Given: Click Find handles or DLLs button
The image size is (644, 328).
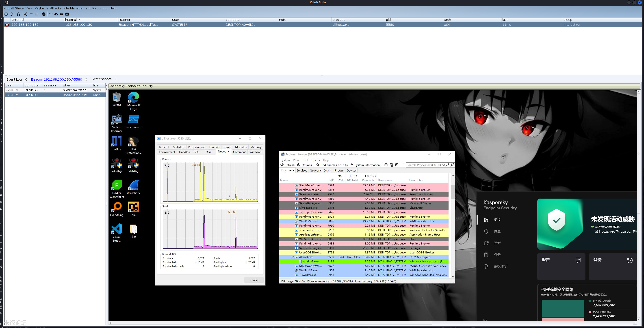Looking at the screenshot, I should pyautogui.click(x=332, y=165).
